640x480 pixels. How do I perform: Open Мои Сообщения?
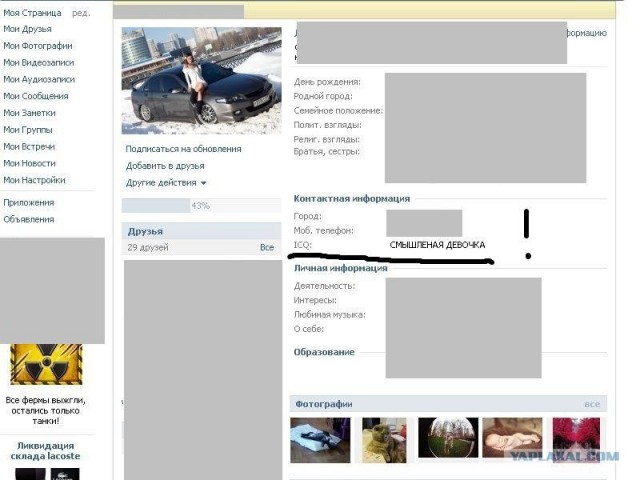[x=36, y=96]
